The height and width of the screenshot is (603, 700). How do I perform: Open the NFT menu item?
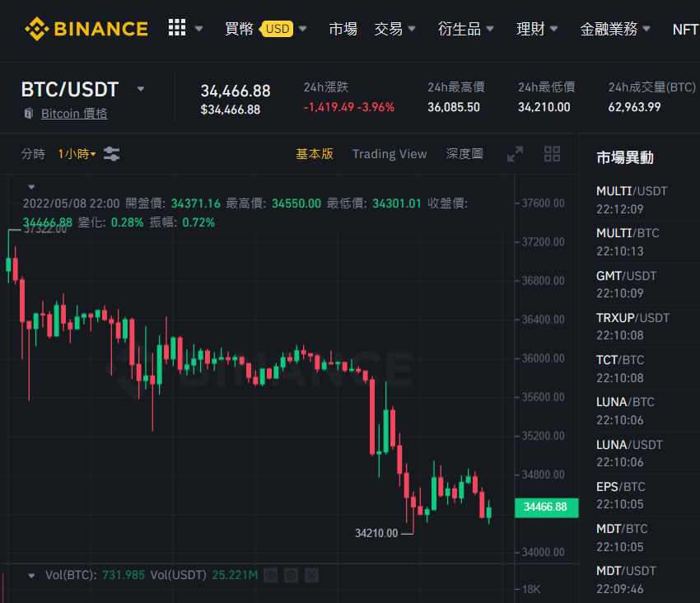coord(685,30)
